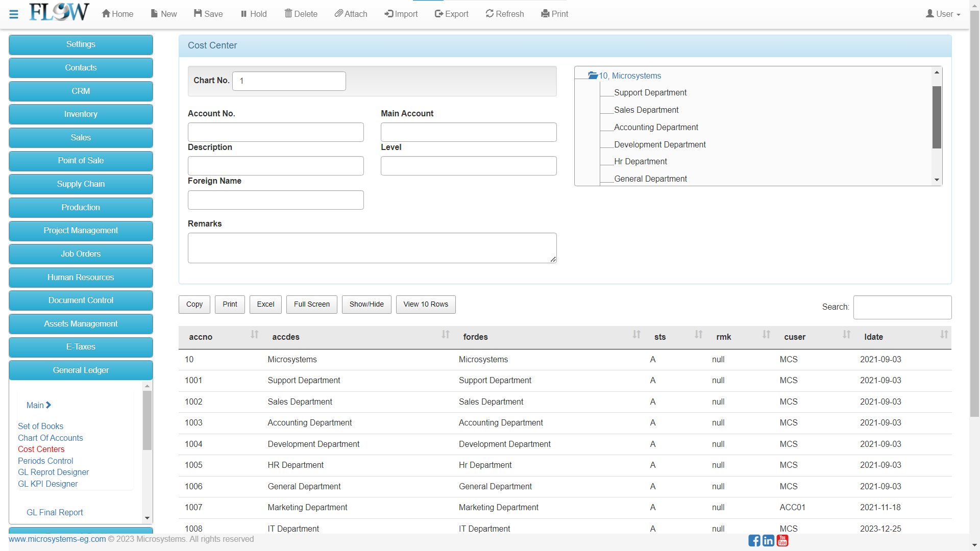Click the Export toolbar icon
The height and width of the screenshot is (551, 980).
[439, 14]
